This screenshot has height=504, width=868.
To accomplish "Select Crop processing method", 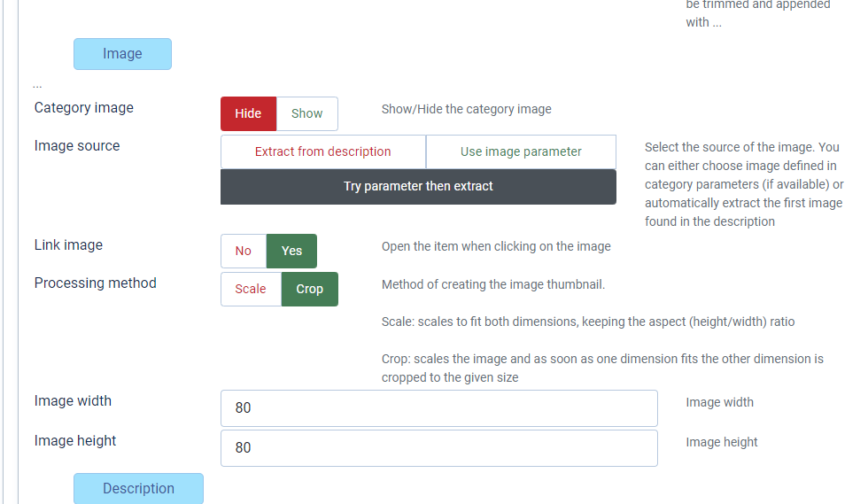I will [x=309, y=289].
